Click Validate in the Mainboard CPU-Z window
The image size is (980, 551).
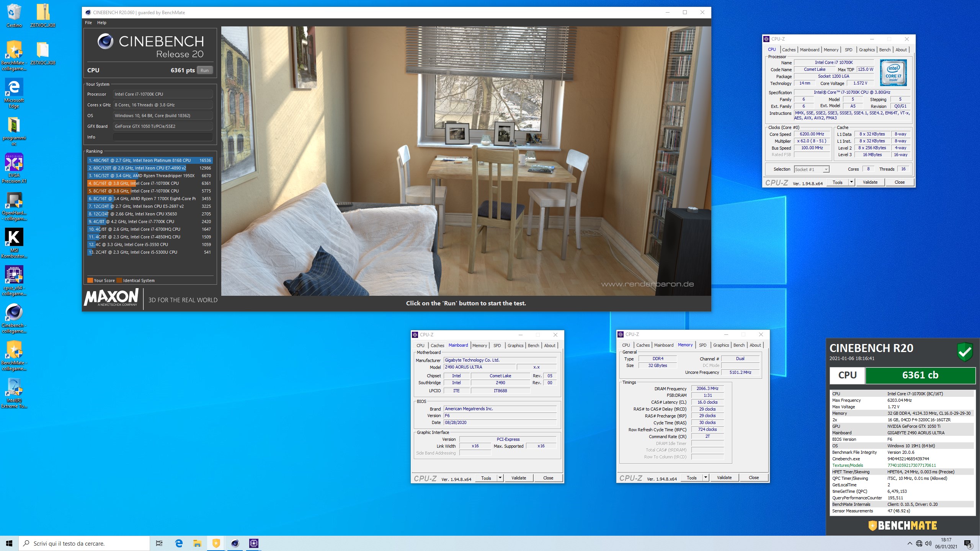[519, 478]
